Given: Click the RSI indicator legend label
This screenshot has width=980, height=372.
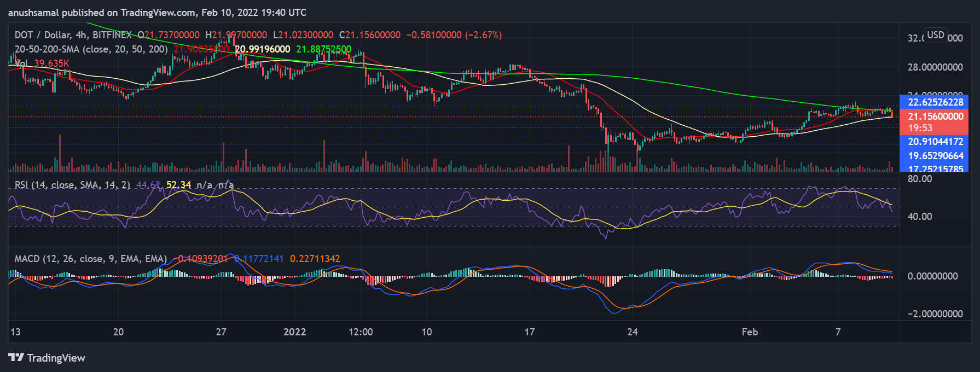Looking at the screenshot, I should point(72,185).
